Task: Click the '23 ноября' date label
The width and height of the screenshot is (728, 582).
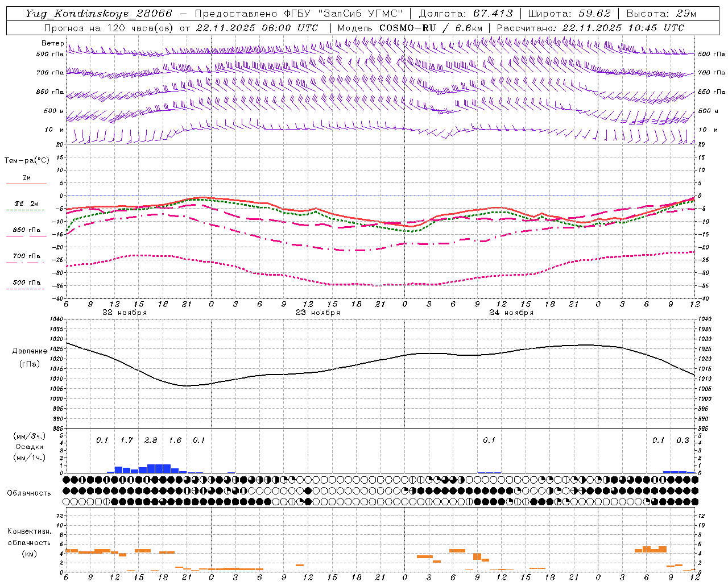Action: click(318, 313)
